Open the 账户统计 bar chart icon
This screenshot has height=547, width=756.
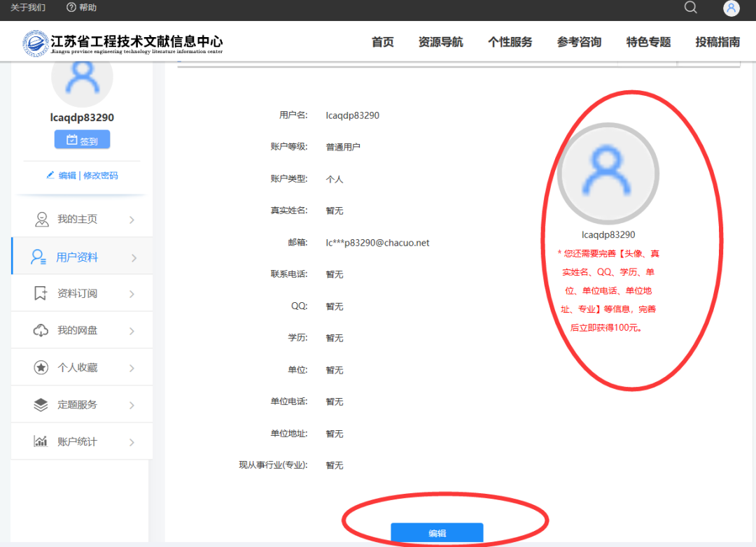[x=41, y=441]
